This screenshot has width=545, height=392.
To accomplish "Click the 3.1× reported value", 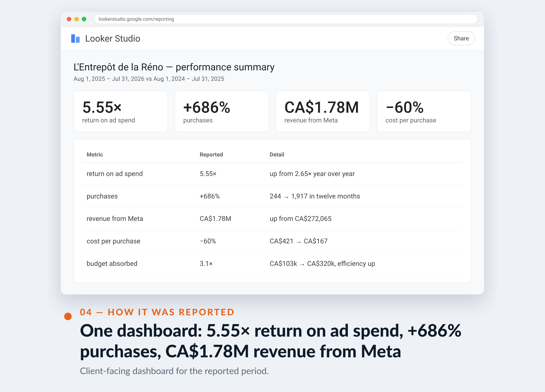I will [x=206, y=264].
